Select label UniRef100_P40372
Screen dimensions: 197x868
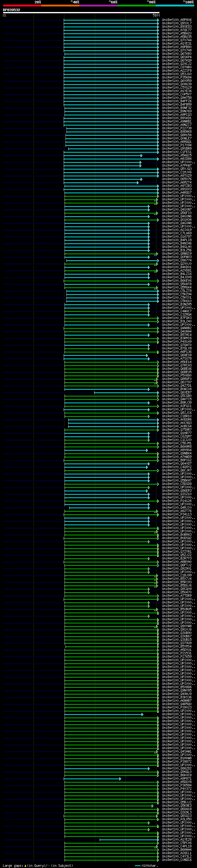tap(177, 789)
